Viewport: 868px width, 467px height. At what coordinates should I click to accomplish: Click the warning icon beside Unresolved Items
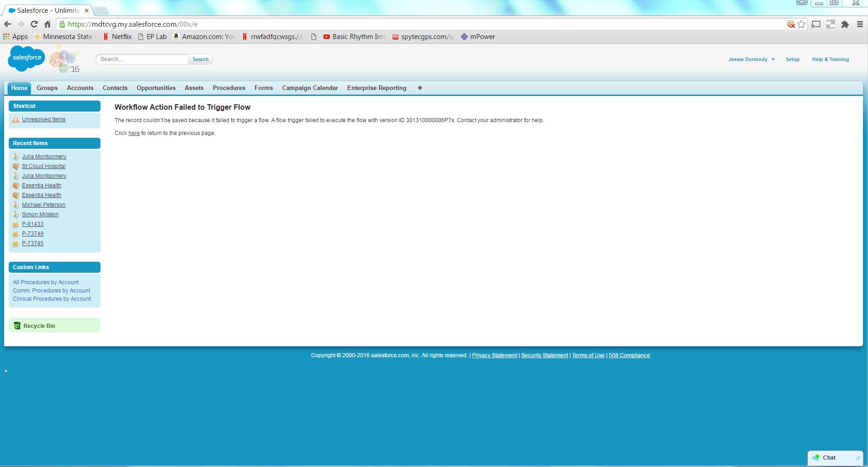click(x=16, y=120)
